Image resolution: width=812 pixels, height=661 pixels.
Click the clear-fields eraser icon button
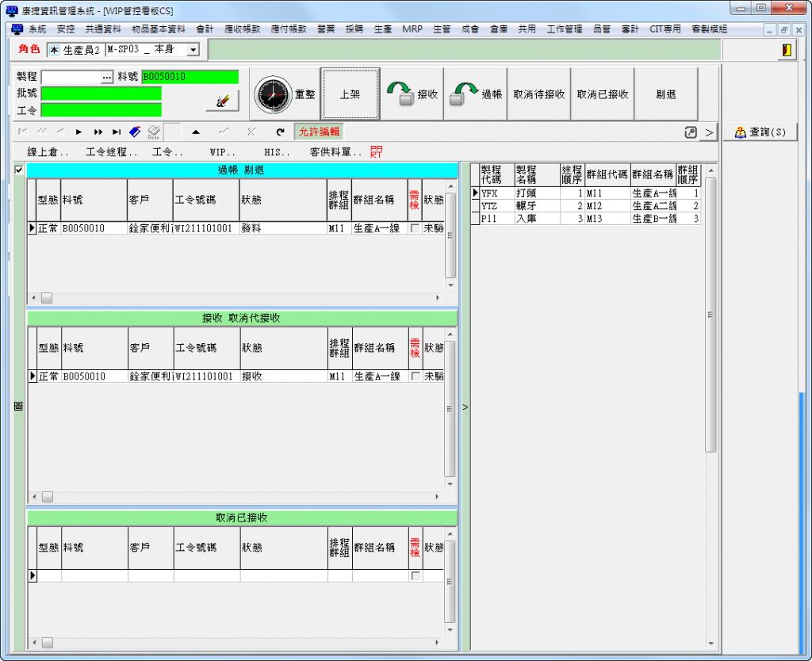coord(222,101)
